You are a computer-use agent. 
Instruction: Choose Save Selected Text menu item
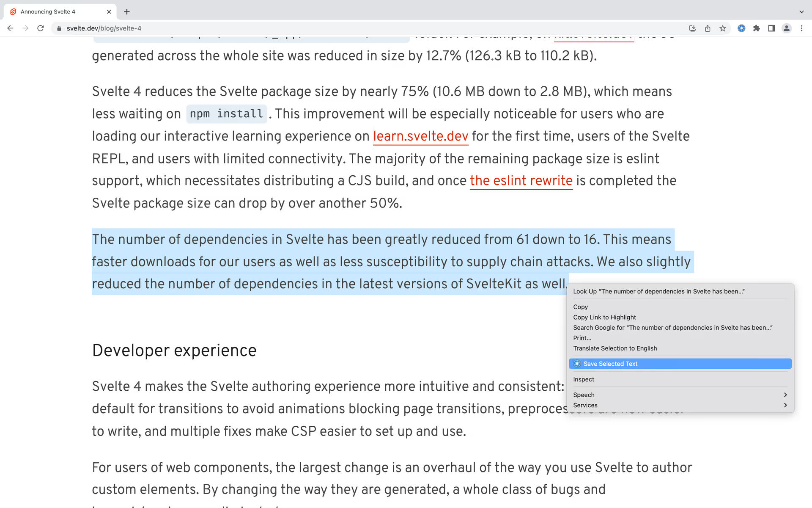click(680, 364)
